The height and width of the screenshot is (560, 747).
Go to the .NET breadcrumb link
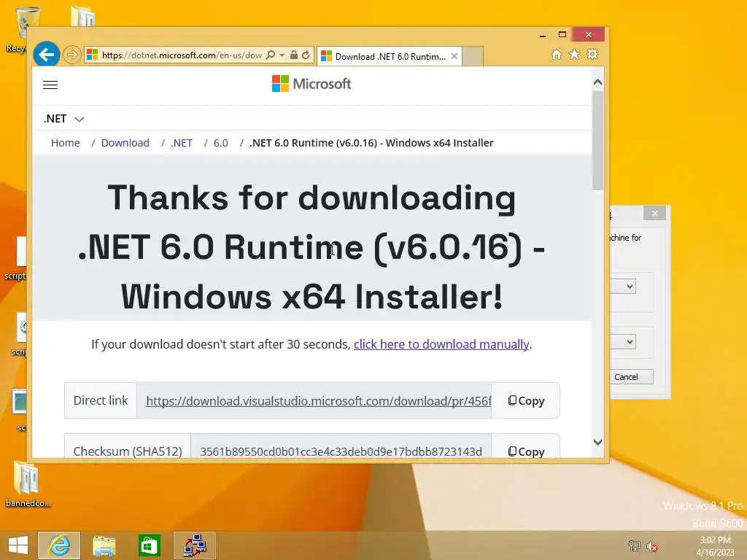coord(182,143)
